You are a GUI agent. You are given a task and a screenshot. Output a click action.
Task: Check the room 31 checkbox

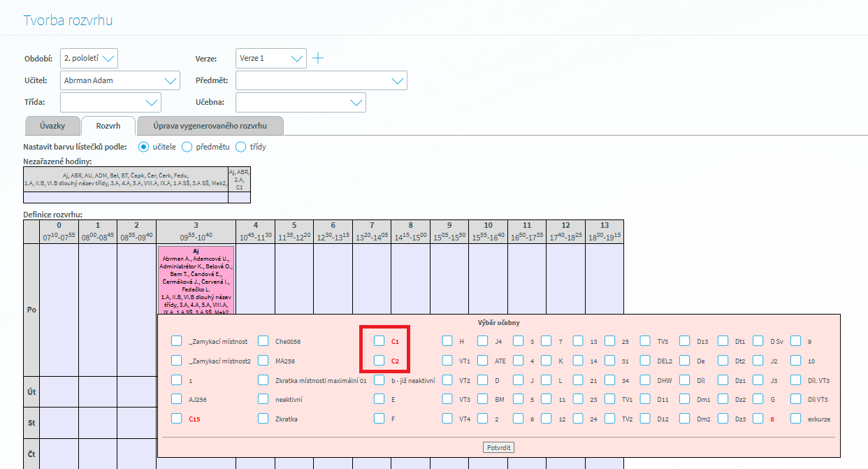coord(610,361)
